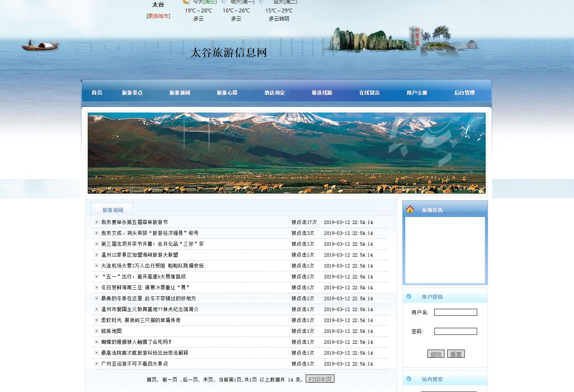Image resolution: width=574 pixels, height=392 pixels.
Task: Open the news 最高法院首次就旅游纠纷出台司法解释
Action: 145,353
